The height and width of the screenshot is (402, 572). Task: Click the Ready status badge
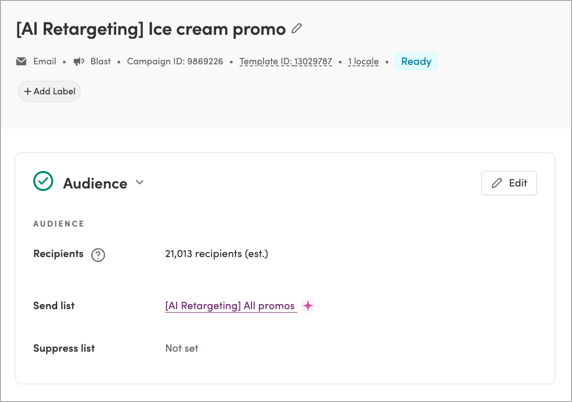416,61
